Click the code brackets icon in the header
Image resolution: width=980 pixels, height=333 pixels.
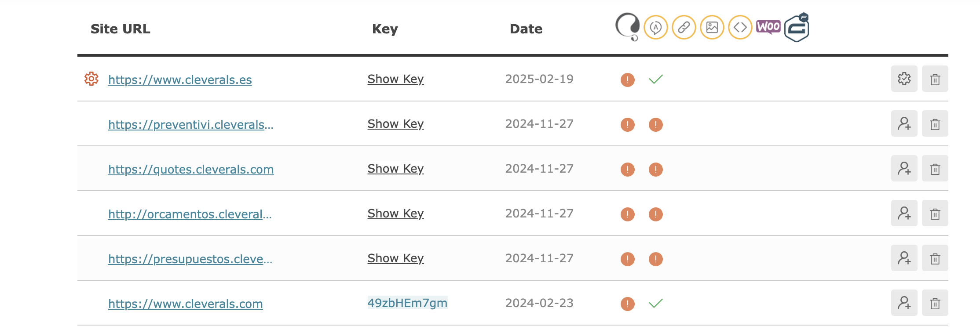pyautogui.click(x=740, y=27)
